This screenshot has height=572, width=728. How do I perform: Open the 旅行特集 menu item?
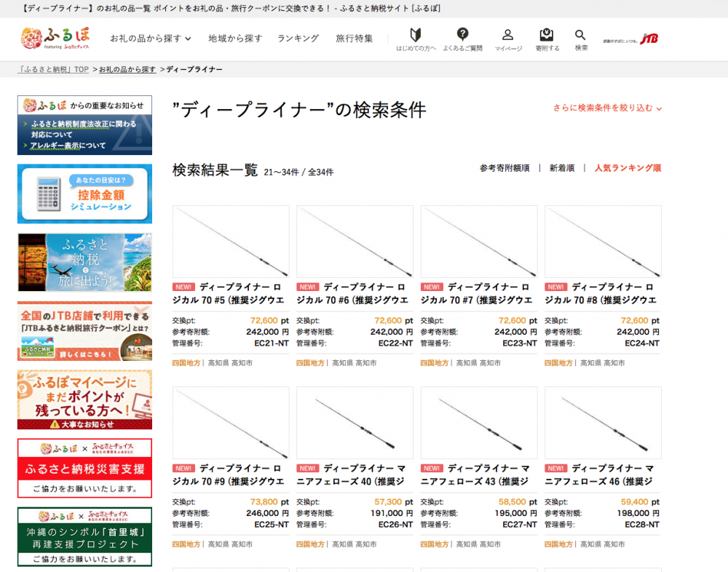[x=355, y=39]
